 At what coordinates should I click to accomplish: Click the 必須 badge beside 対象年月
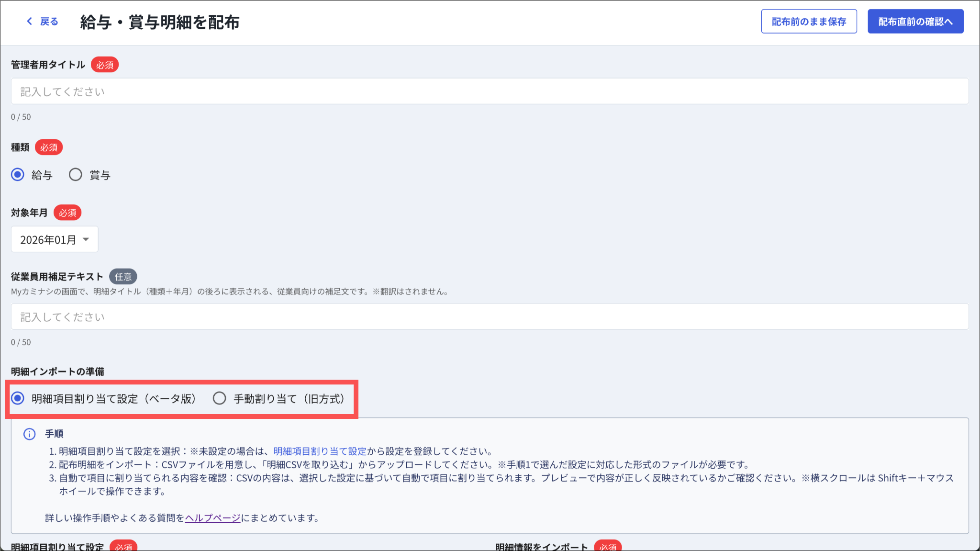[67, 213]
